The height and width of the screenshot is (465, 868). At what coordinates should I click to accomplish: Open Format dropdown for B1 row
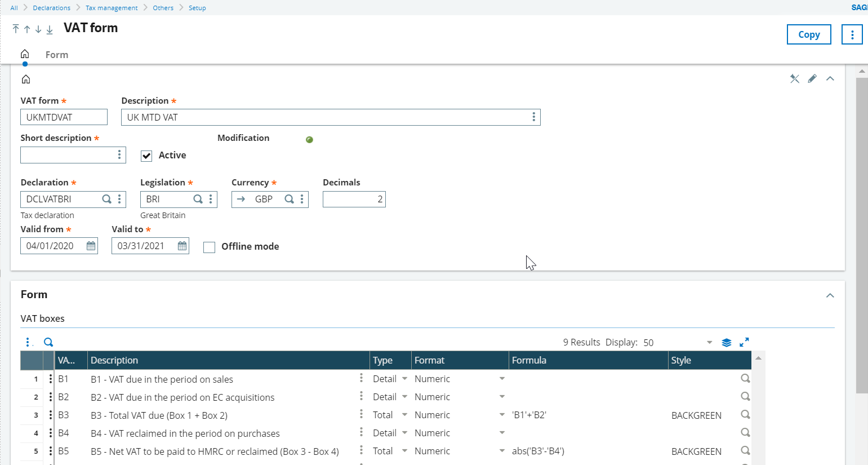coord(501,379)
